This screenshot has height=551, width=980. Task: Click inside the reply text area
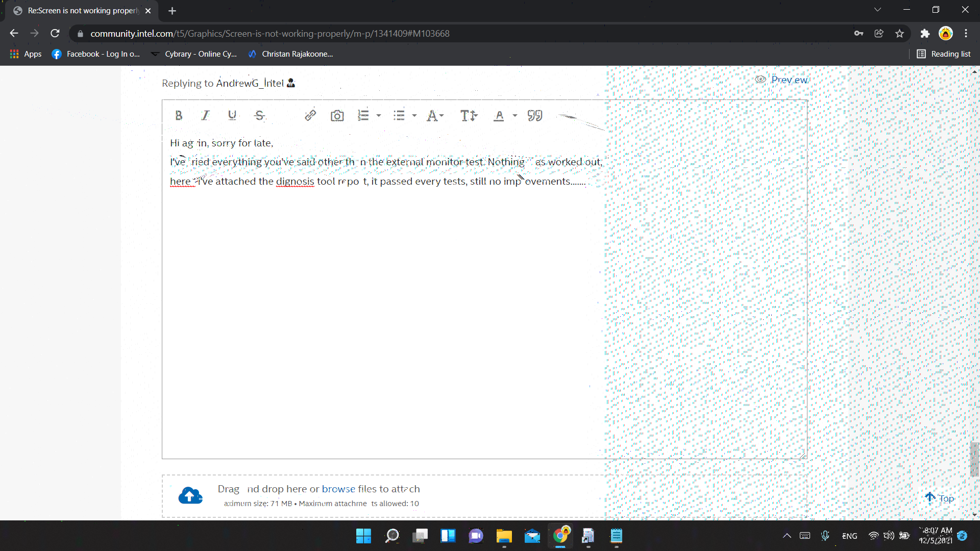[383, 306]
